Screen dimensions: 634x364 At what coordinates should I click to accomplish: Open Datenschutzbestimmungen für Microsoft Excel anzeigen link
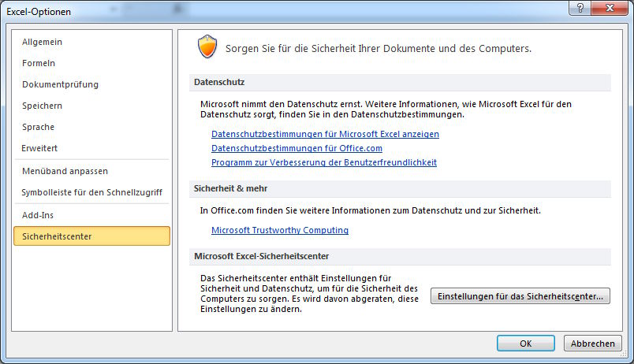(x=325, y=134)
